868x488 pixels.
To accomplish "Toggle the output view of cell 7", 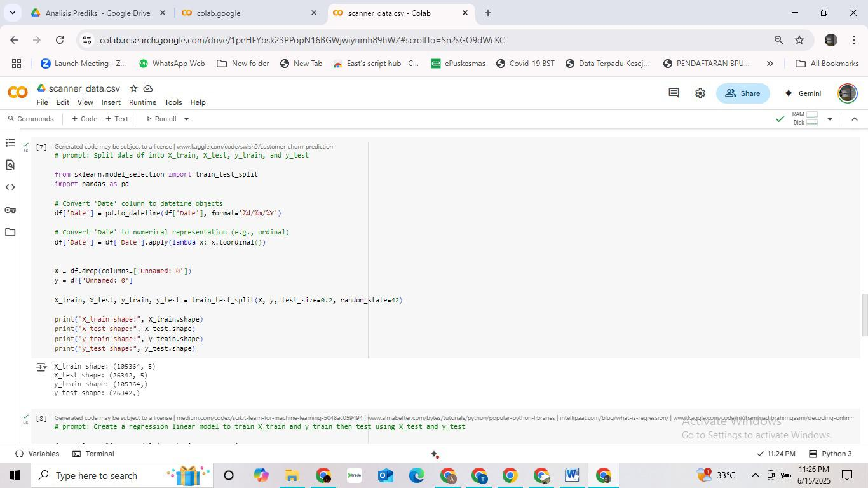I will [41, 367].
